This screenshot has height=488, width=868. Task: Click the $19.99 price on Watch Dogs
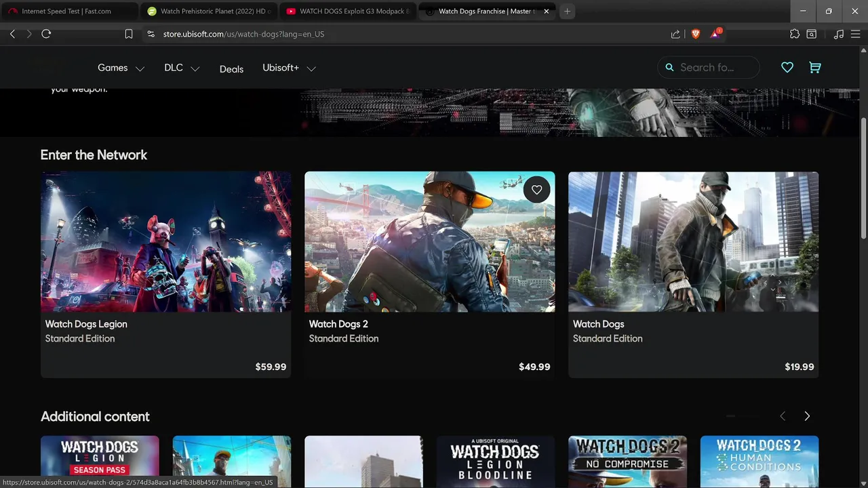[799, 367]
